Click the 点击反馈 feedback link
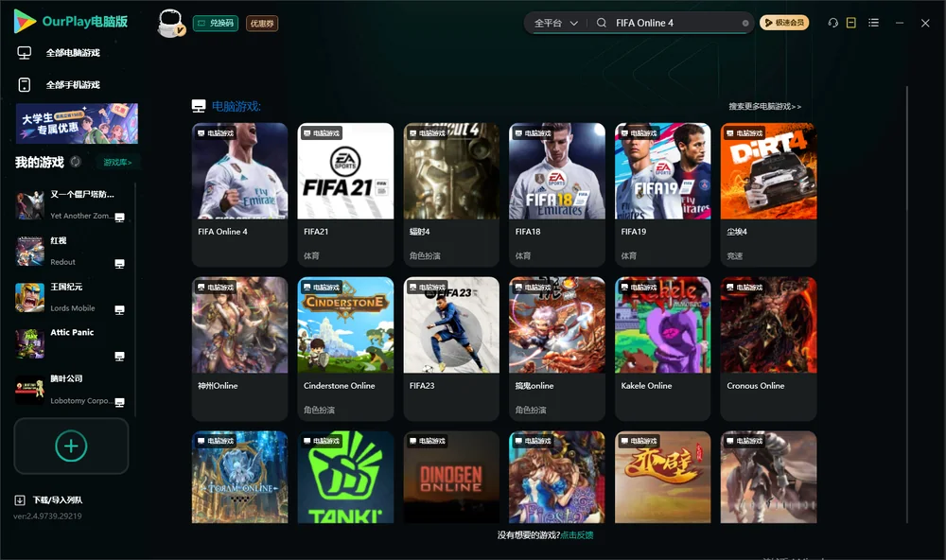This screenshot has height=560, width=946. tap(577, 535)
